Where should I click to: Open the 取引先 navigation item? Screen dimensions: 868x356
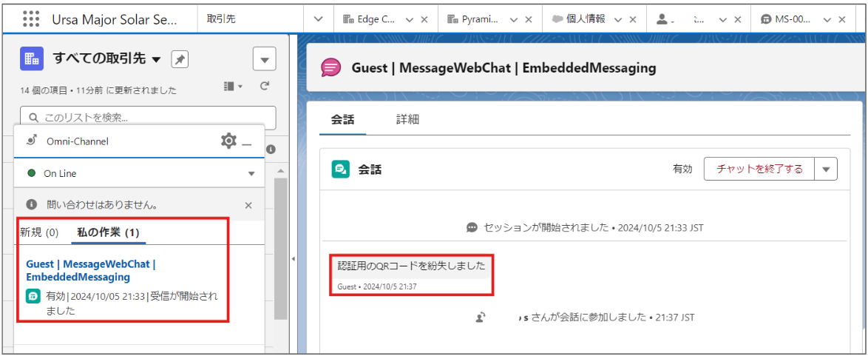click(x=221, y=19)
